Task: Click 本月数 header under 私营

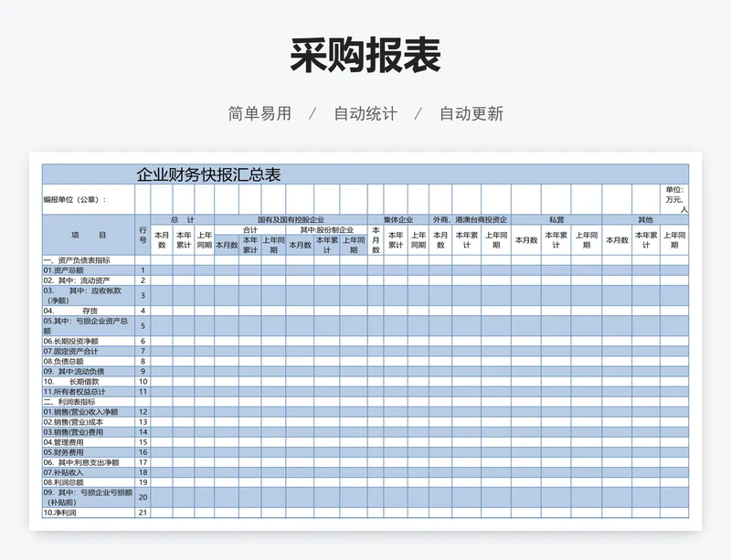Action: pos(526,240)
